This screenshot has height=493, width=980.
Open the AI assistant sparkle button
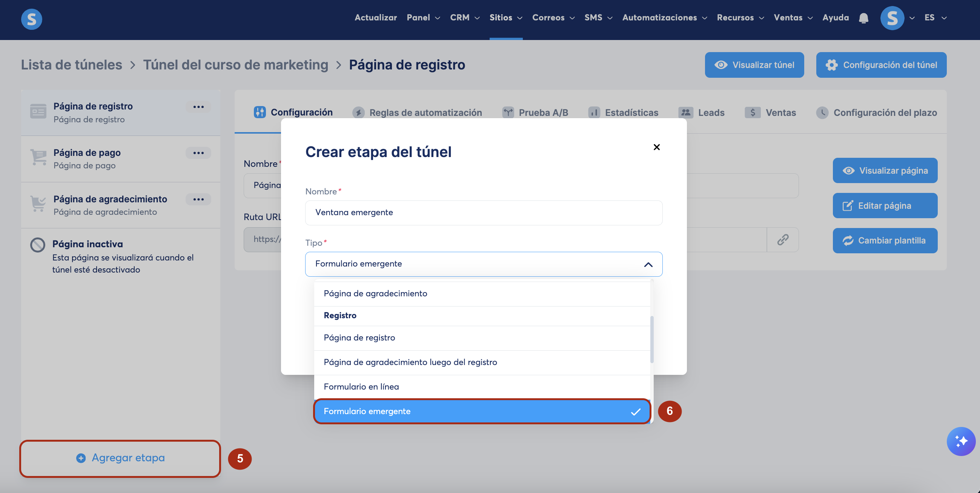[961, 441]
